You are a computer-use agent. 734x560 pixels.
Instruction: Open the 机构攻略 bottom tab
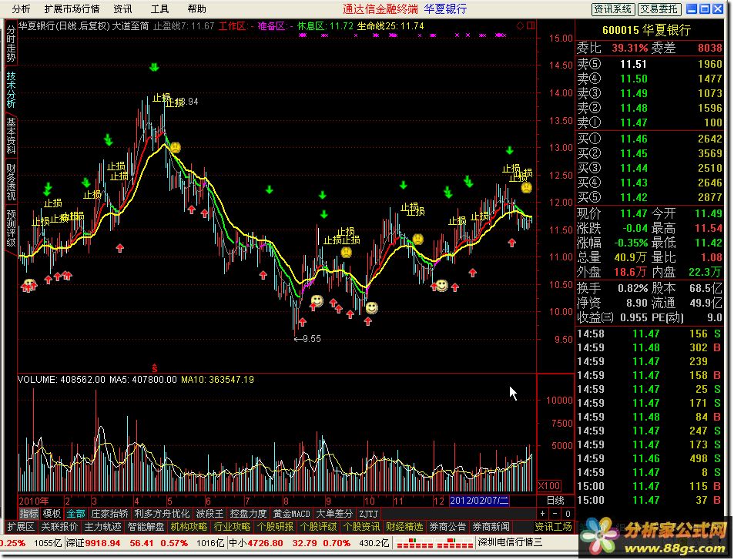[189, 527]
